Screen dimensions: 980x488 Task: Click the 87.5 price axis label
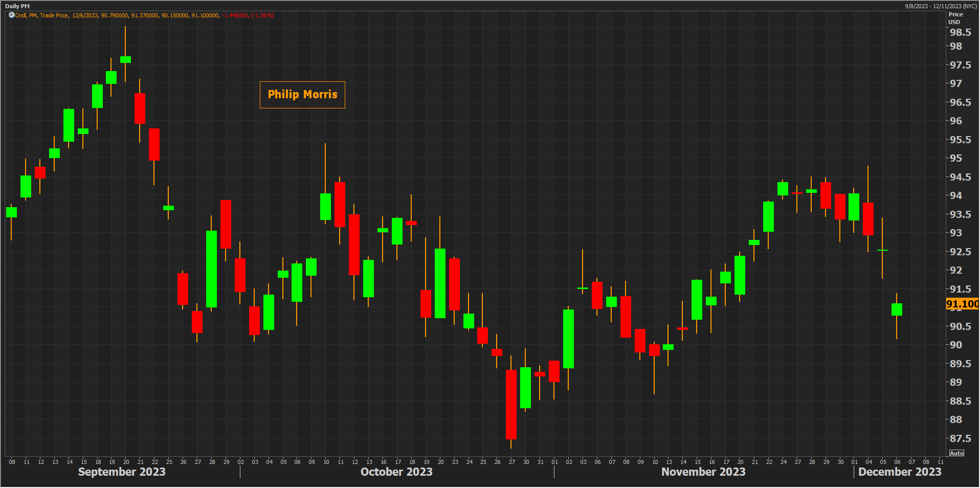click(x=960, y=439)
